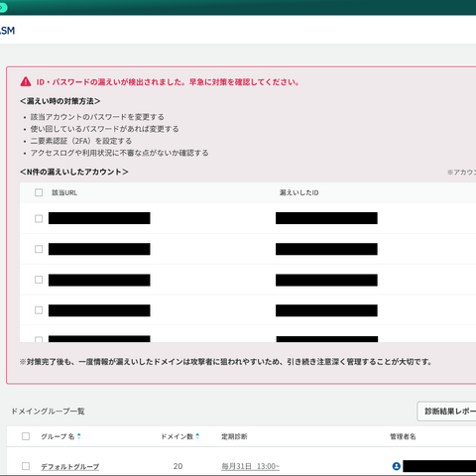The image size is (476, 476).
Task: Check the デフォルトグループ row checkbox
Action: pos(26,466)
